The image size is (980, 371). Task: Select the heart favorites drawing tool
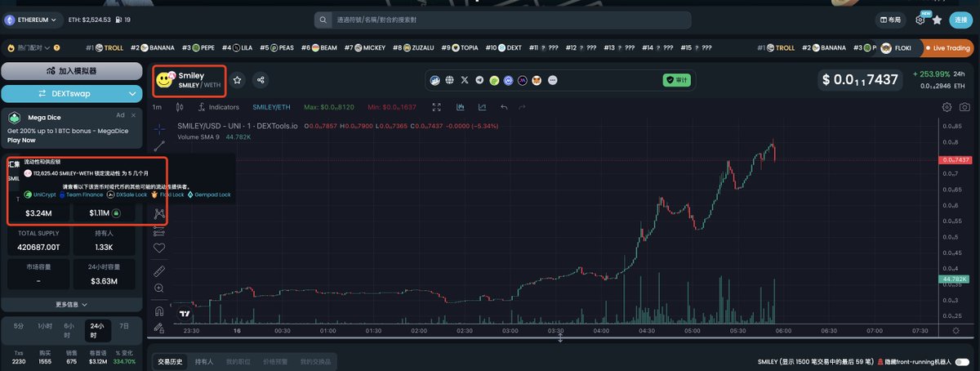159,248
